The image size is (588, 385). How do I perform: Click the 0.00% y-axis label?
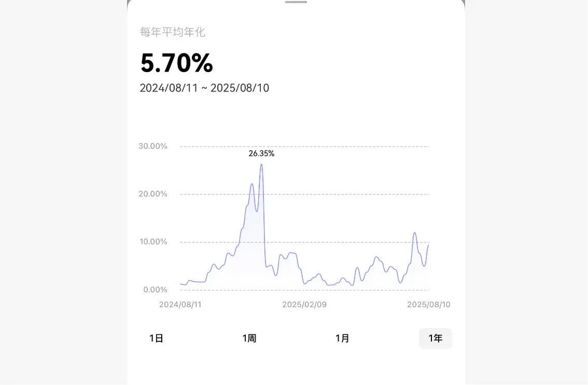tap(152, 290)
